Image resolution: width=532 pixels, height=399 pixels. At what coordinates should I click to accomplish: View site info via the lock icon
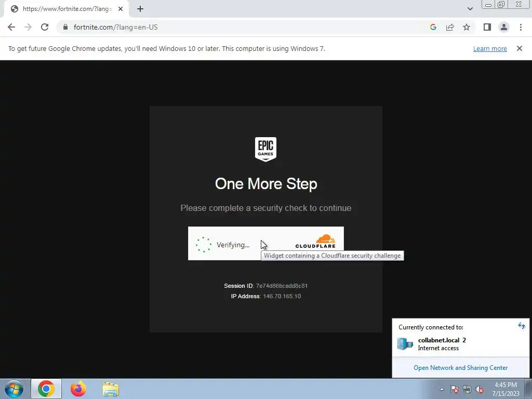tap(65, 27)
